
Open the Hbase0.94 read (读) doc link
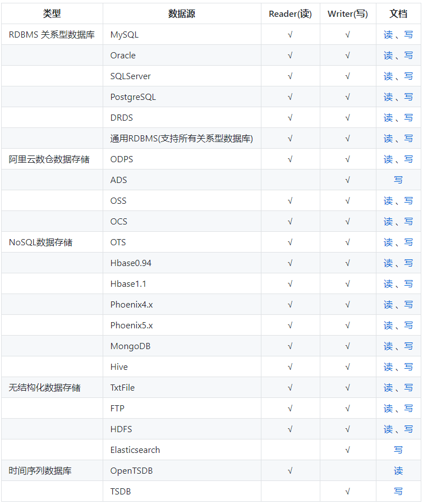click(x=388, y=263)
